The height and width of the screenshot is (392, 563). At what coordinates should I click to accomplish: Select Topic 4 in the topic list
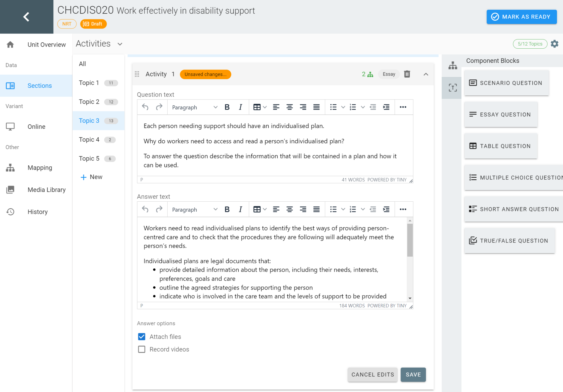tap(89, 140)
